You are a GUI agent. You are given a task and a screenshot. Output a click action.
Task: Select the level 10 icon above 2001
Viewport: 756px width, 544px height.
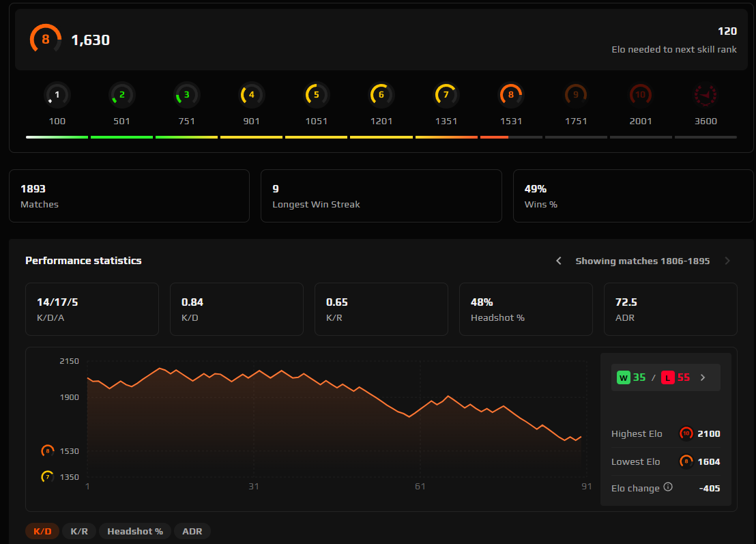(640, 94)
